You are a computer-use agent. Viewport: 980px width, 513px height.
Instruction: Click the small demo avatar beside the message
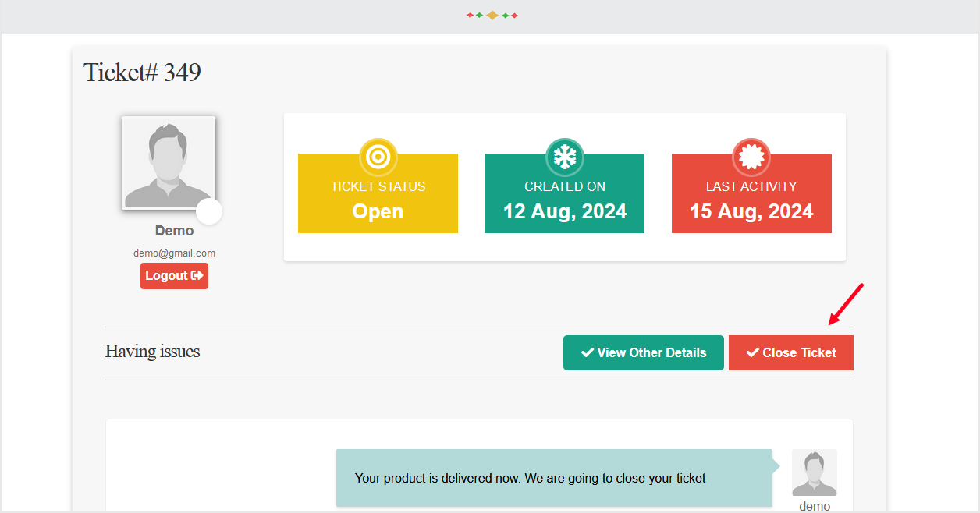[x=814, y=472]
